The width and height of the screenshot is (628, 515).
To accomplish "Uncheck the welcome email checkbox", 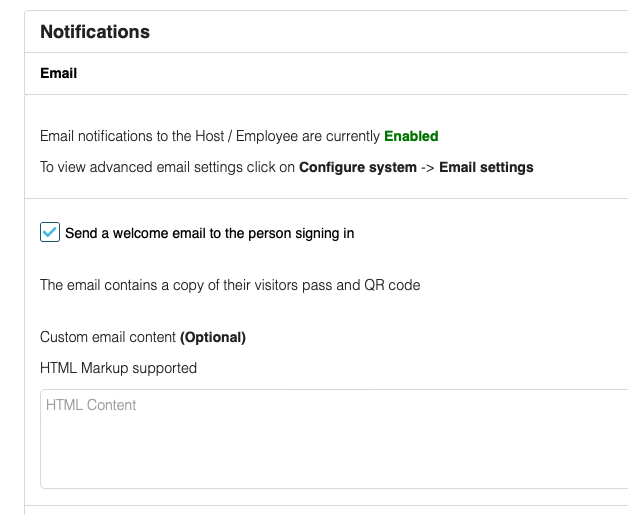I will coord(50,232).
